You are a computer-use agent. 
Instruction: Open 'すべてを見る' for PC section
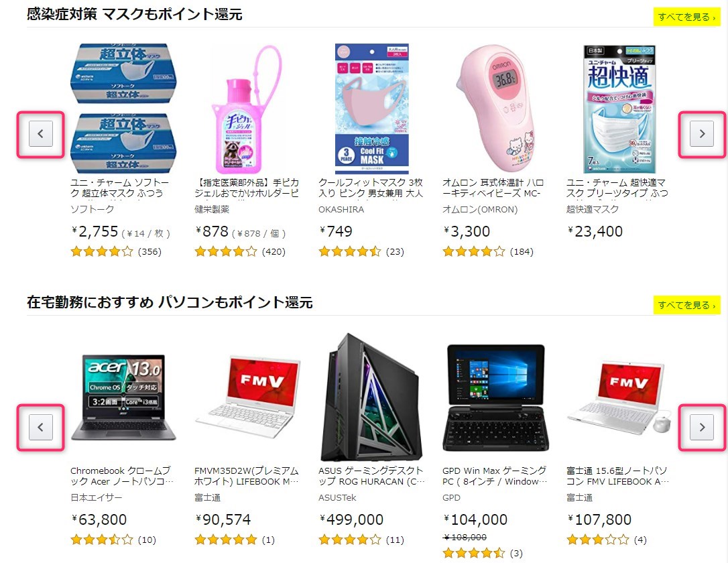[686, 305]
